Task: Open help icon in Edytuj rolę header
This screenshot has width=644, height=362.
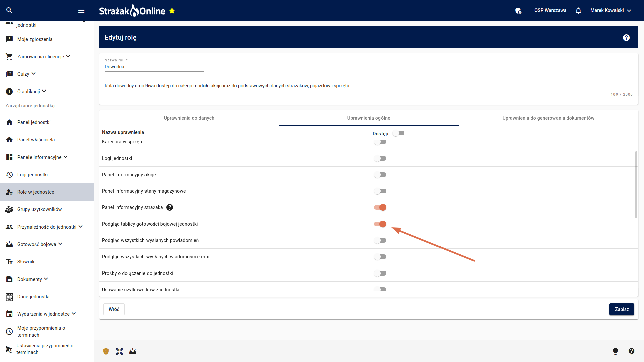Action: [626, 38]
